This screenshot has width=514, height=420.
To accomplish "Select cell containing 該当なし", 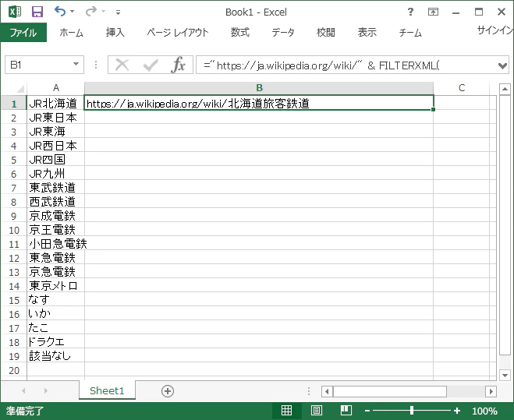I will 55,356.
